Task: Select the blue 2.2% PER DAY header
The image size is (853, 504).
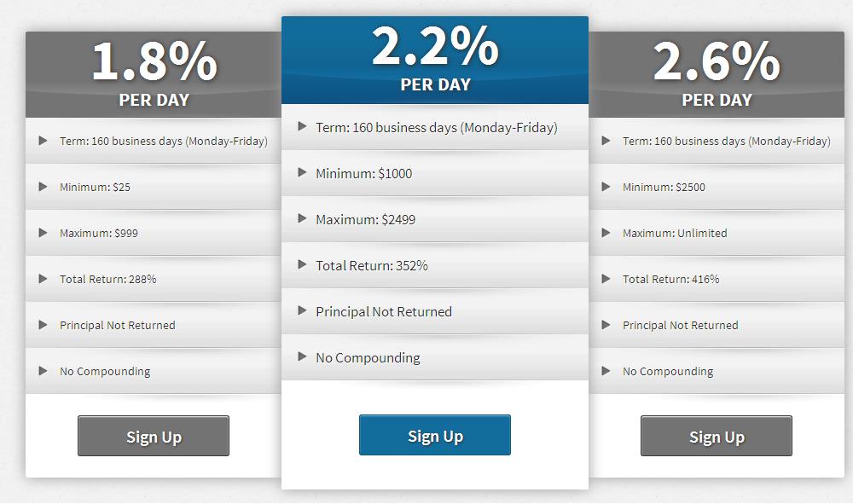Action: coord(435,60)
